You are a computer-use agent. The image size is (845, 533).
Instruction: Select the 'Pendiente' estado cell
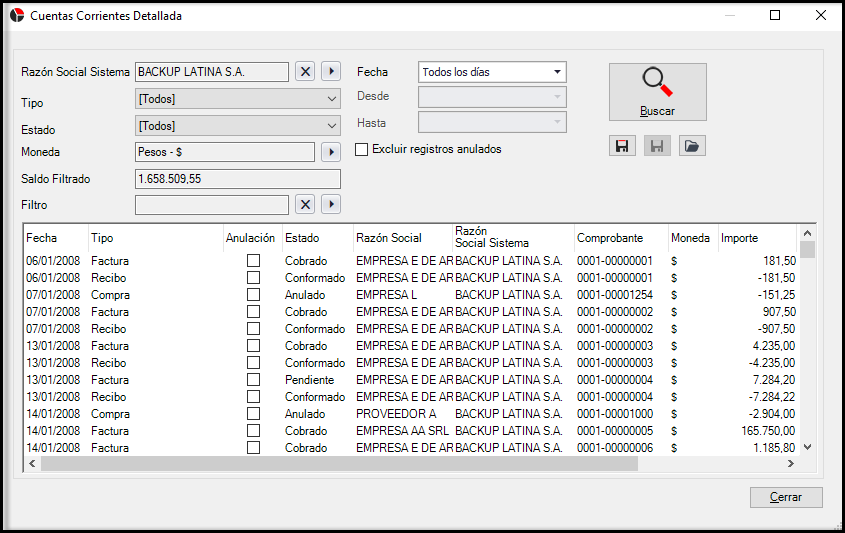[x=318, y=380]
